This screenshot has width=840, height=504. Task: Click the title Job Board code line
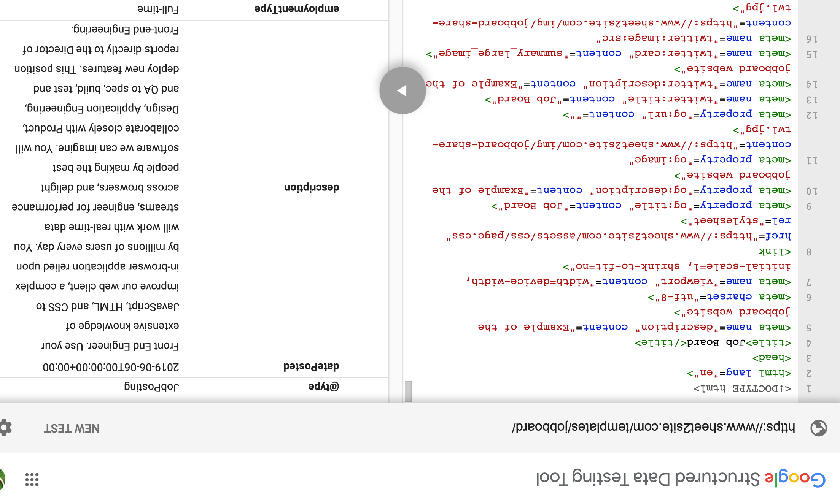pos(713,343)
